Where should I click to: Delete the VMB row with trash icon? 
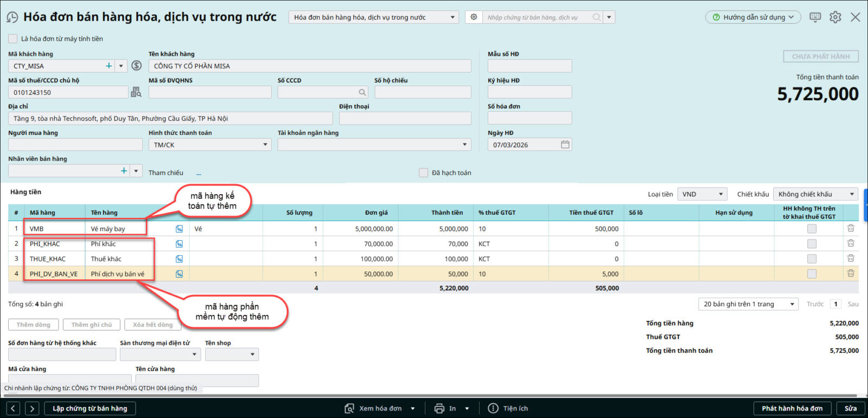pos(851,229)
